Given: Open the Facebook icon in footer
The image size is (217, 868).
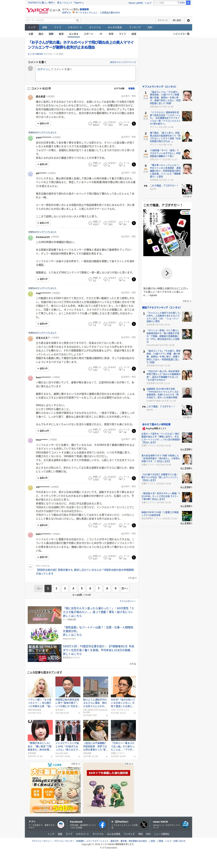Looking at the screenshot, I should pos(102,825).
